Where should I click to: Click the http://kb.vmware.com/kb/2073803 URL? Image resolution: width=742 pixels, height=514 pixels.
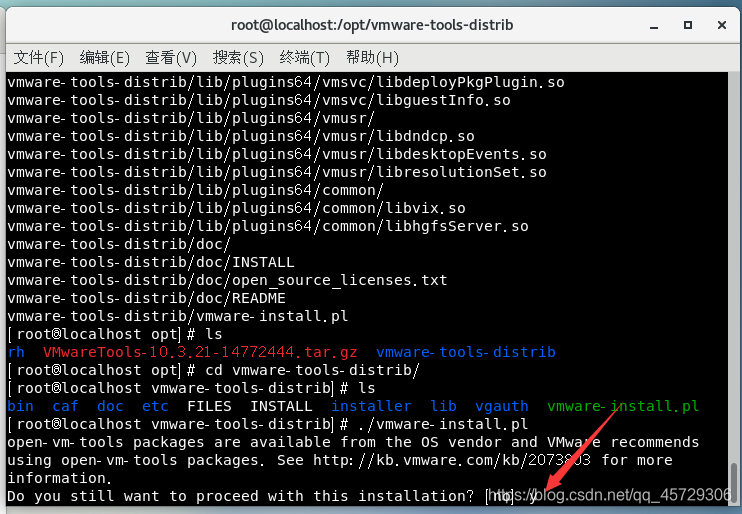[452, 460]
